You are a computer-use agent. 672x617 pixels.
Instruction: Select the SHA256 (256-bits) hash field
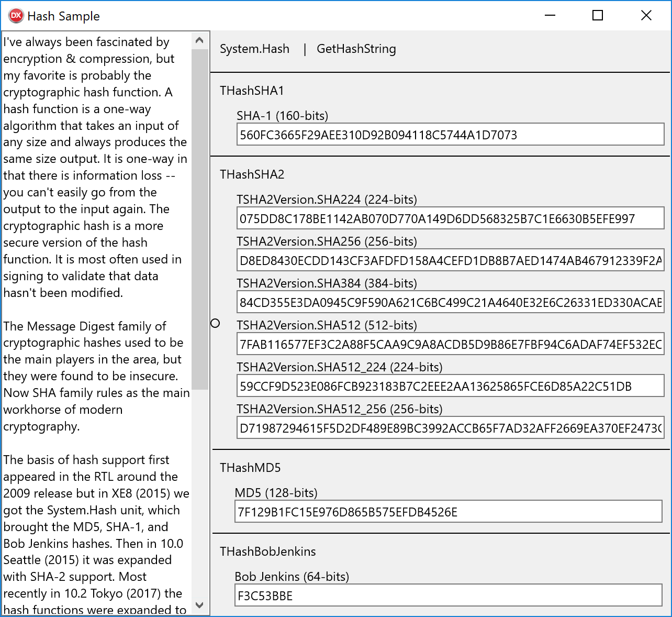pyautogui.click(x=450, y=260)
